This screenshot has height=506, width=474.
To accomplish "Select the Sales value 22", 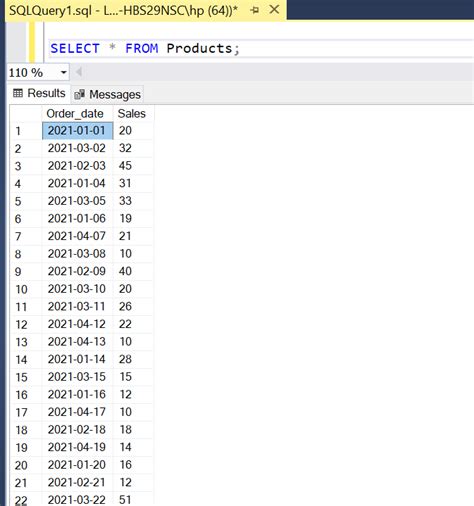I will (x=133, y=324).
